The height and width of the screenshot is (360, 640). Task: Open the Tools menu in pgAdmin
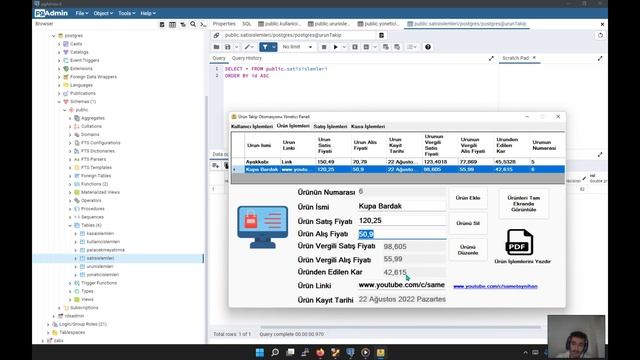127,13
